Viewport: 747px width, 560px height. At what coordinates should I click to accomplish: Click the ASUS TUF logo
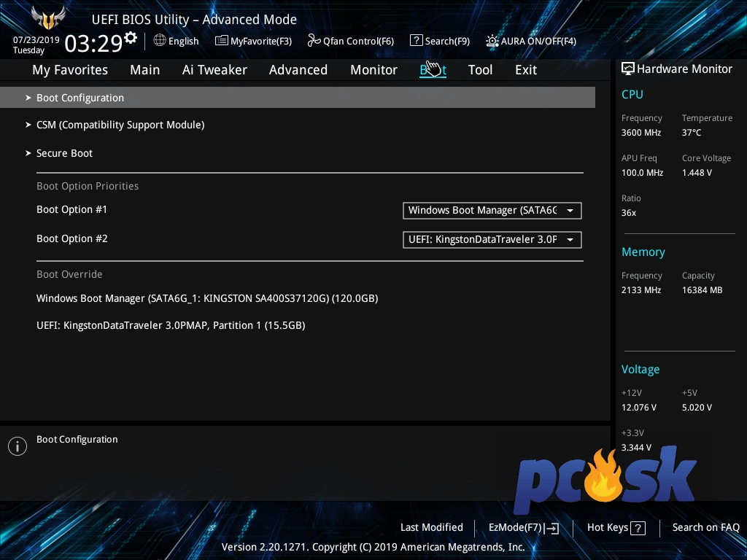[48, 17]
